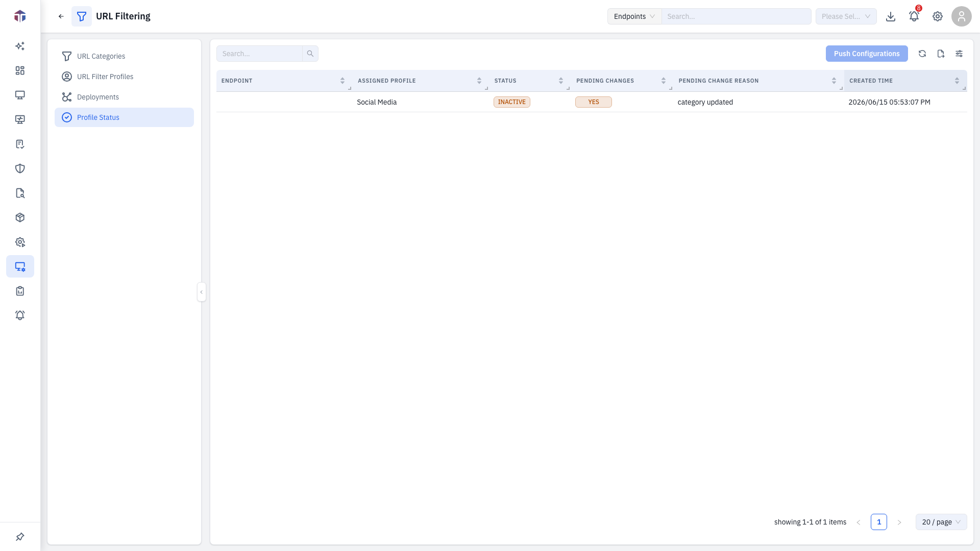Screen dimensions: 980x551
Task: Sort by the Assigned Profile column
Action: [x=479, y=81]
